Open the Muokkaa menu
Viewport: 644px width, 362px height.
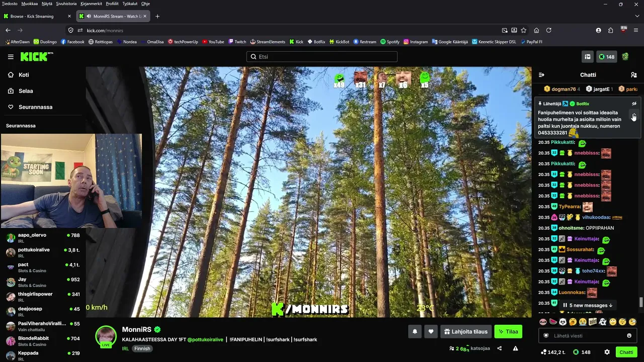tap(30, 4)
